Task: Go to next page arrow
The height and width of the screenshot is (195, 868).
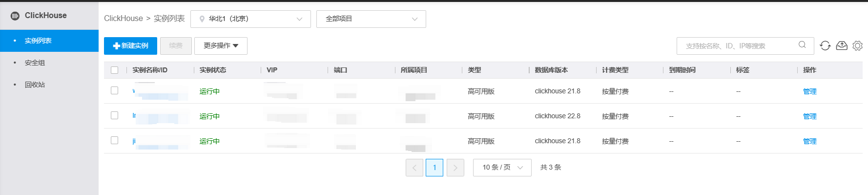Action: coord(455,168)
